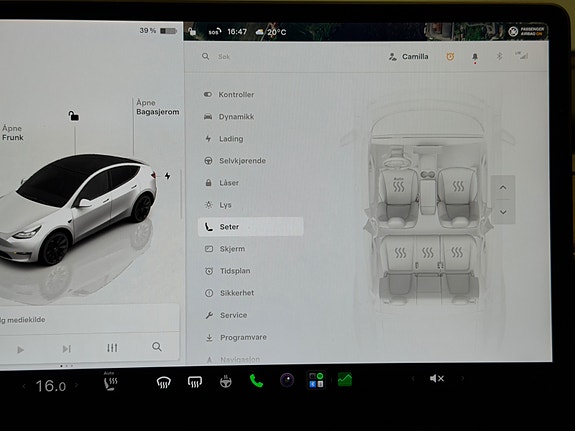
Task: Open Bluetooth settings icon
Action: 499,56
